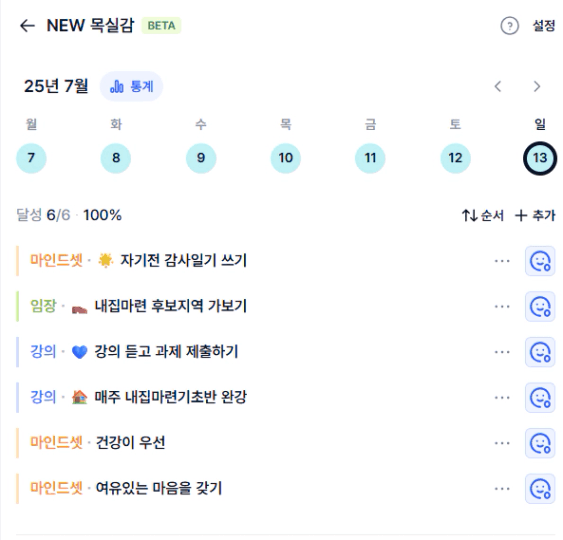Go to the next week
The width and height of the screenshot is (563, 540).
coord(537,87)
